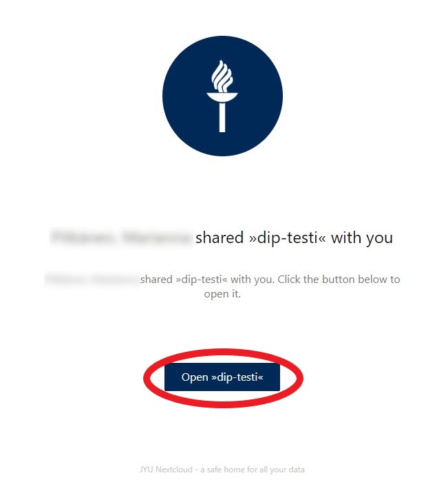The height and width of the screenshot is (493, 448).
Task: Click the white flame of the torch
Action: pyautogui.click(x=222, y=76)
